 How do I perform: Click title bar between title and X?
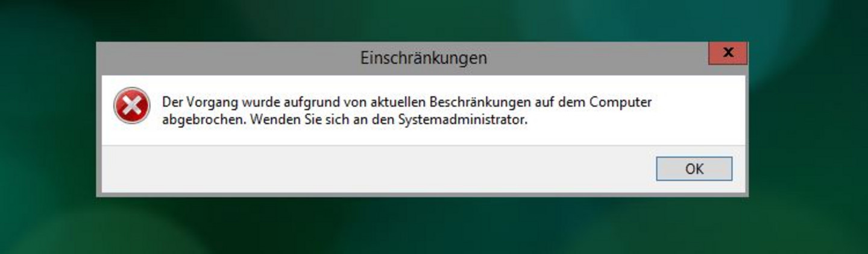point(597,58)
